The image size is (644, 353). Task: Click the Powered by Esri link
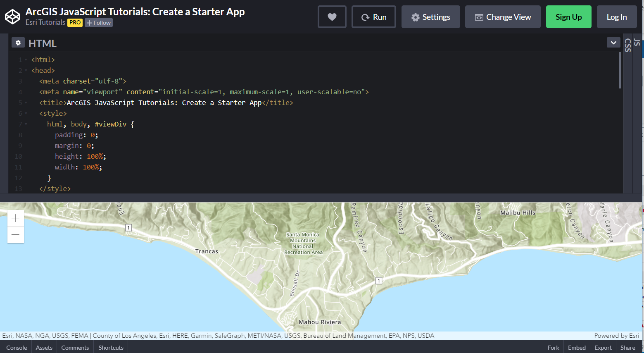[617, 336]
